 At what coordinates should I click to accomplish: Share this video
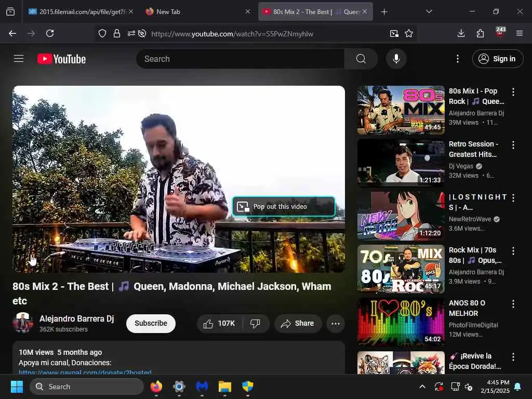(x=298, y=323)
